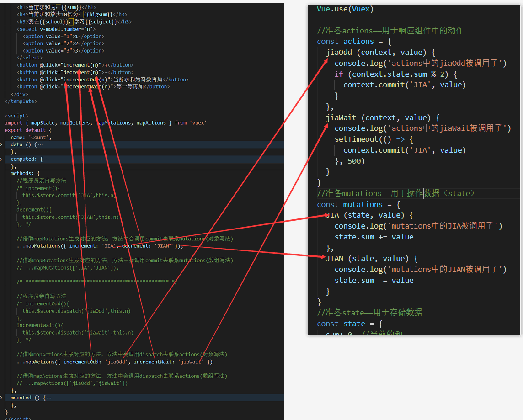Click the option value="3" line
Screen dimensions: 523x420
click(x=64, y=51)
